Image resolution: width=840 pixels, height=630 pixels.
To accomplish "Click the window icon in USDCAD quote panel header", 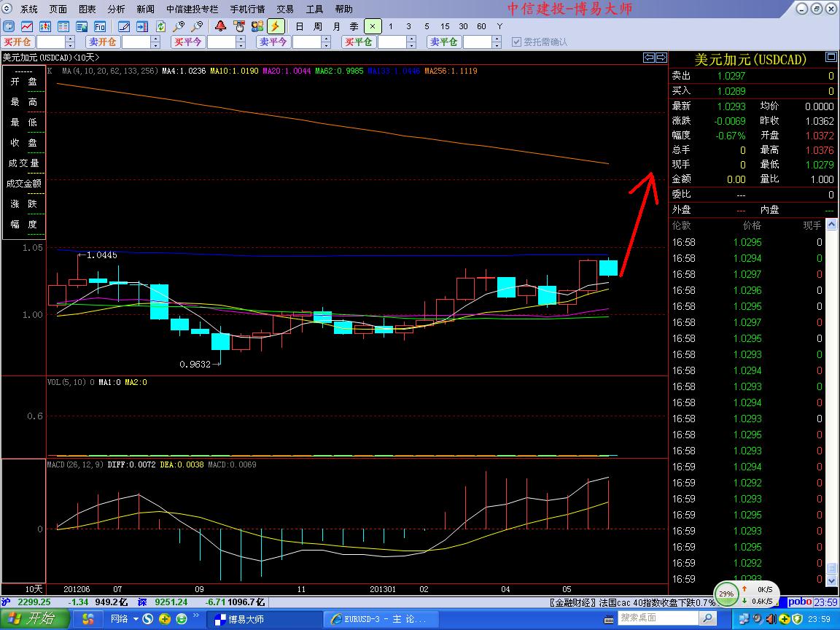I will [831, 57].
